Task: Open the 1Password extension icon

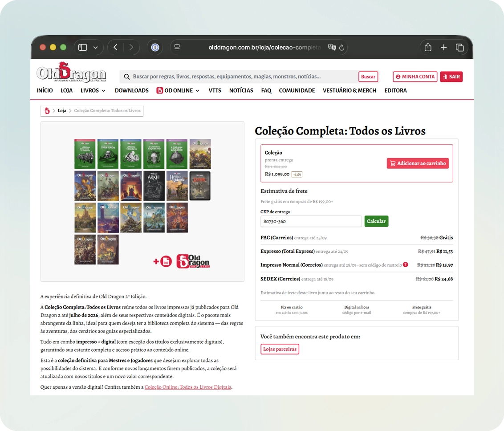Action: [x=155, y=48]
